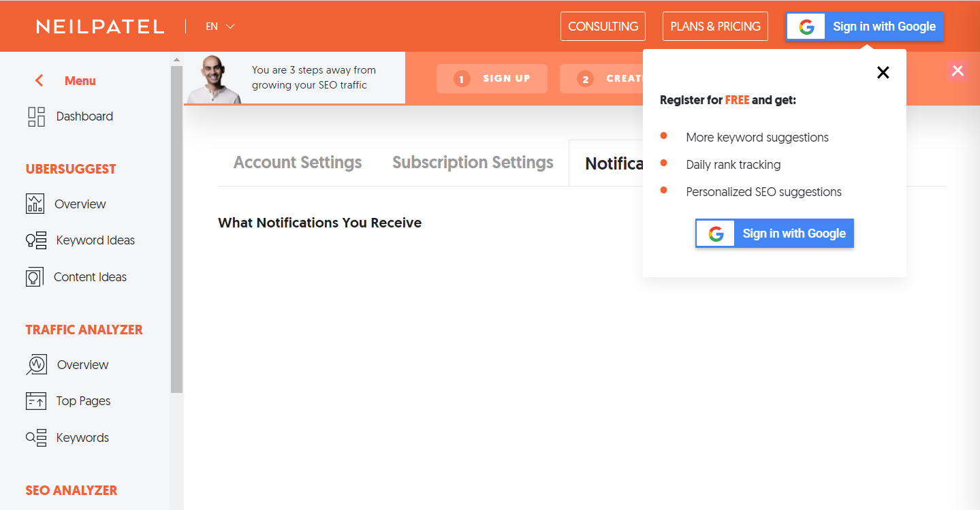Click the "Register for FREE and get:" text
980x510 pixels.
(x=728, y=100)
